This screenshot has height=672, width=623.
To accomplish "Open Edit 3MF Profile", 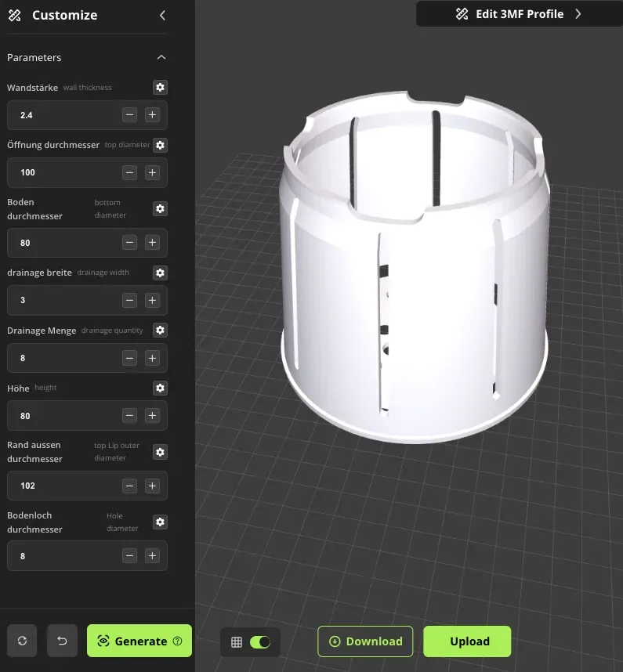I will pyautogui.click(x=520, y=14).
